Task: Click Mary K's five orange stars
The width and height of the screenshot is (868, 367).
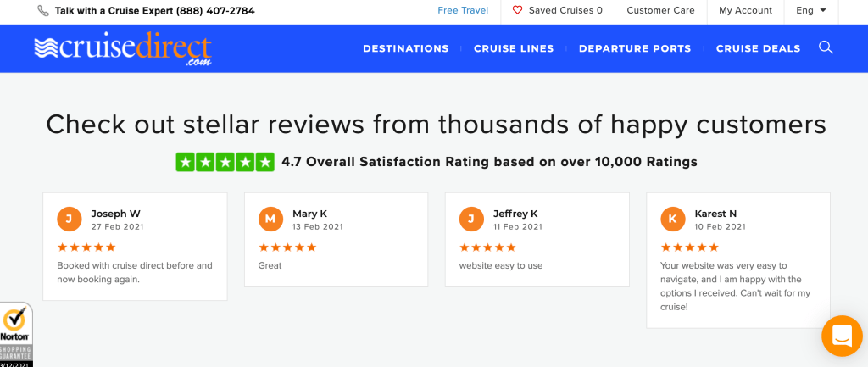Action: [287, 247]
